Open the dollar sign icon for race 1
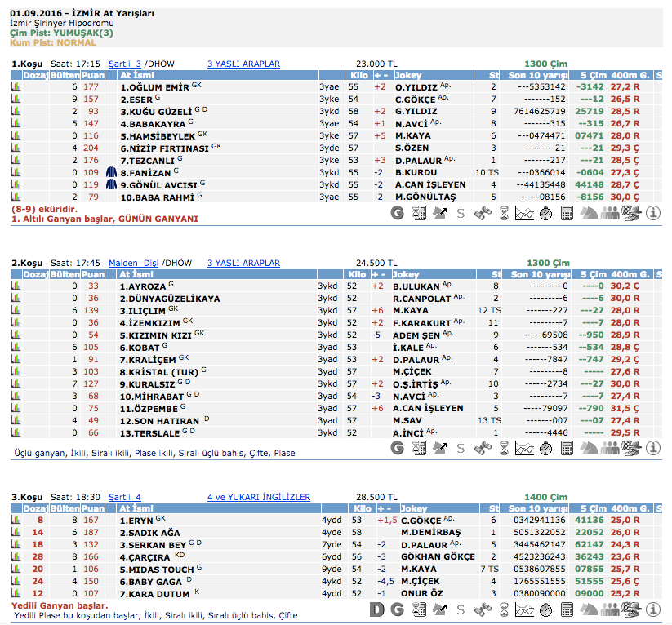The height and width of the screenshot is (625, 672). pos(461,213)
